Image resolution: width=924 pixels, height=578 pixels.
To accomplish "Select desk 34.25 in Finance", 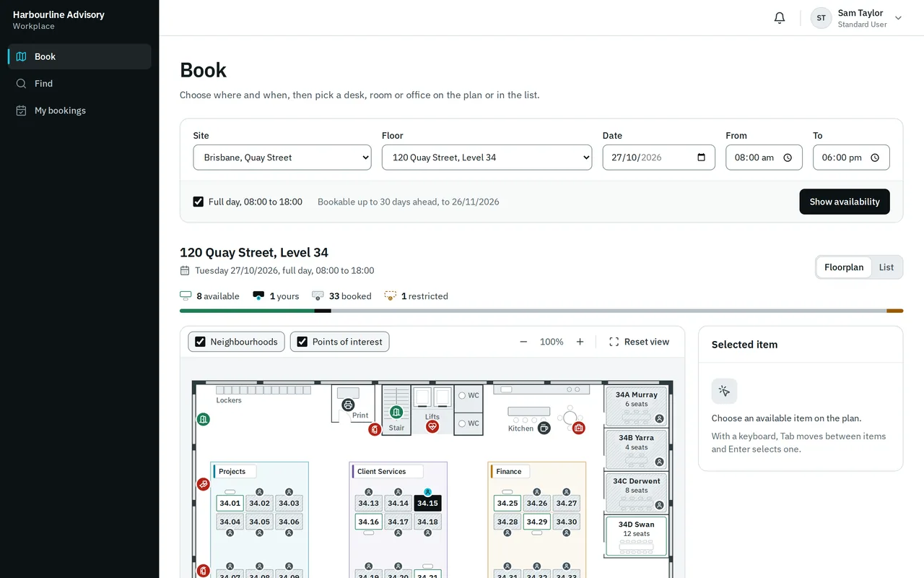I will click(507, 503).
